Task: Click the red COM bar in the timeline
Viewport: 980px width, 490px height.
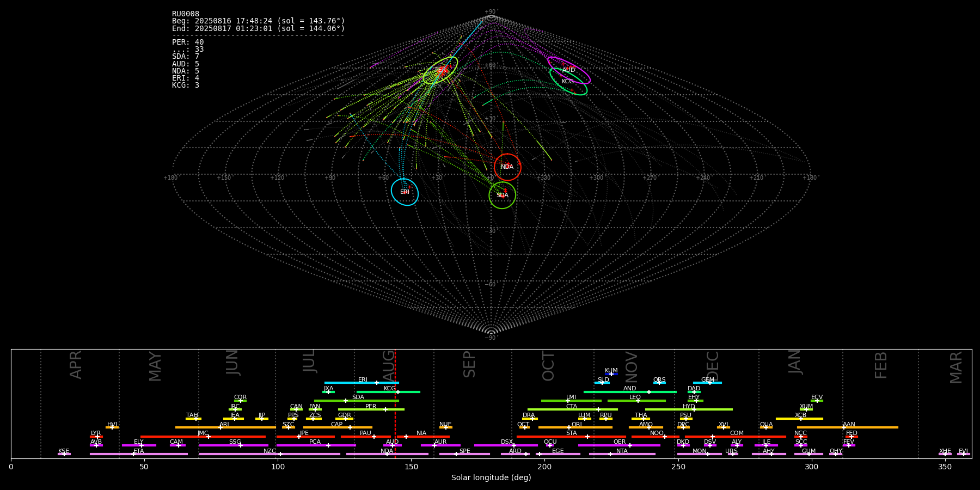Action: (x=736, y=437)
